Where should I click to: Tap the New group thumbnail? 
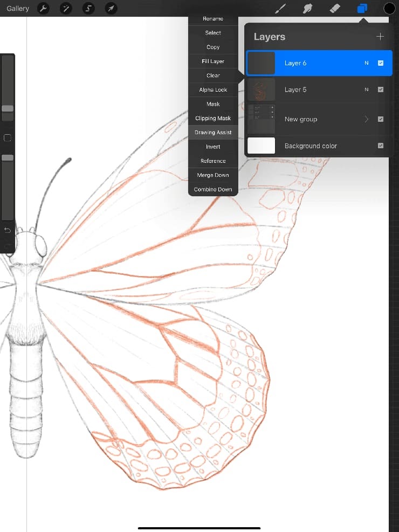[262, 119]
